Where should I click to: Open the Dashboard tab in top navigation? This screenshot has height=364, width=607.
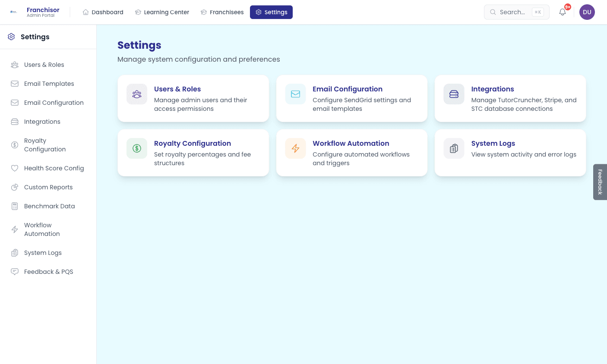pos(103,12)
